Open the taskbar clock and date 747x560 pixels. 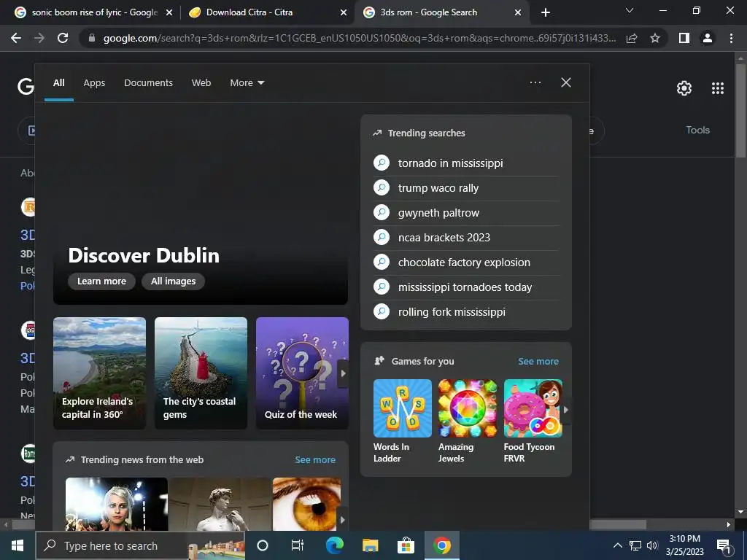[684, 545]
